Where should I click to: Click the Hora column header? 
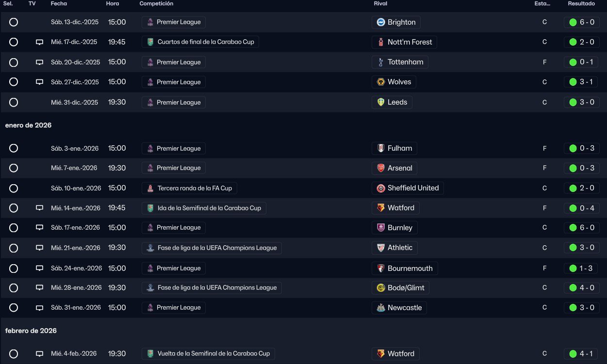112,4
